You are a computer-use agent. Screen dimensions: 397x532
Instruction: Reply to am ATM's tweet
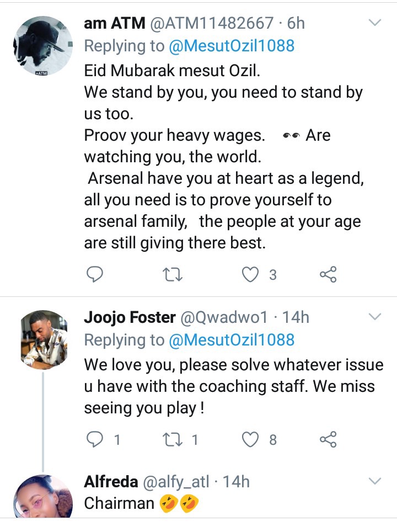tap(96, 274)
